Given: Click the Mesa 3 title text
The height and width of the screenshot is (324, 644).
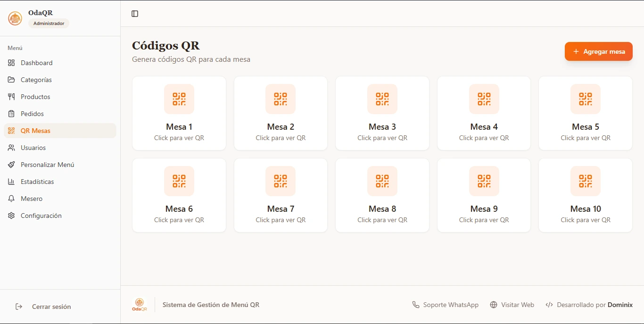Looking at the screenshot, I should click(382, 127).
